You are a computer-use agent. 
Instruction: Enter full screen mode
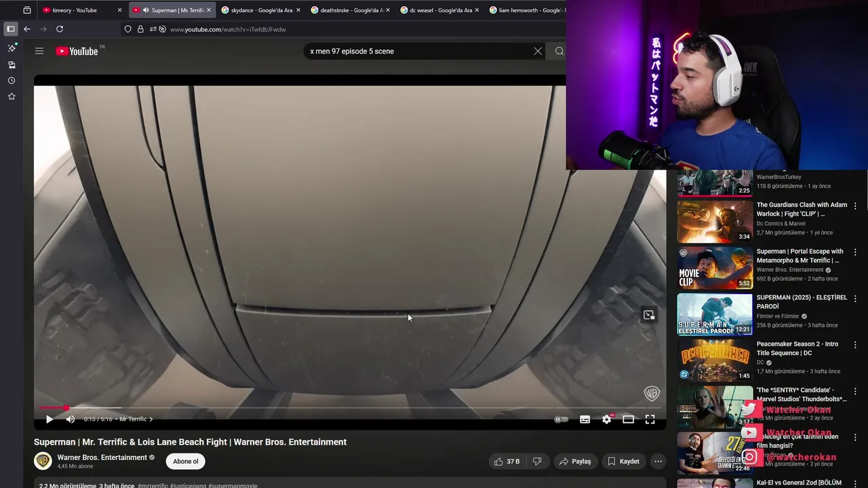(x=650, y=420)
